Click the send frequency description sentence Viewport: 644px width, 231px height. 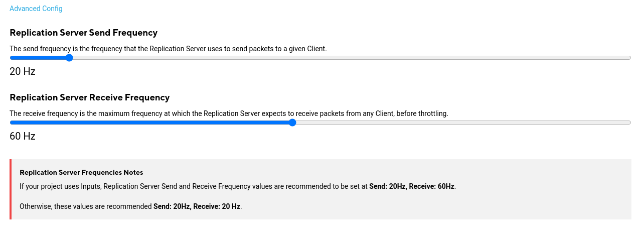tap(168, 49)
